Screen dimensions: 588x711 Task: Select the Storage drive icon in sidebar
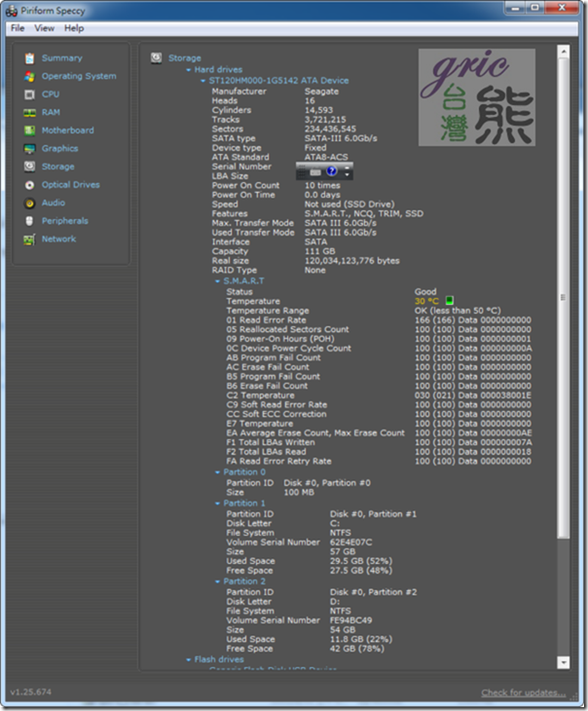29,167
